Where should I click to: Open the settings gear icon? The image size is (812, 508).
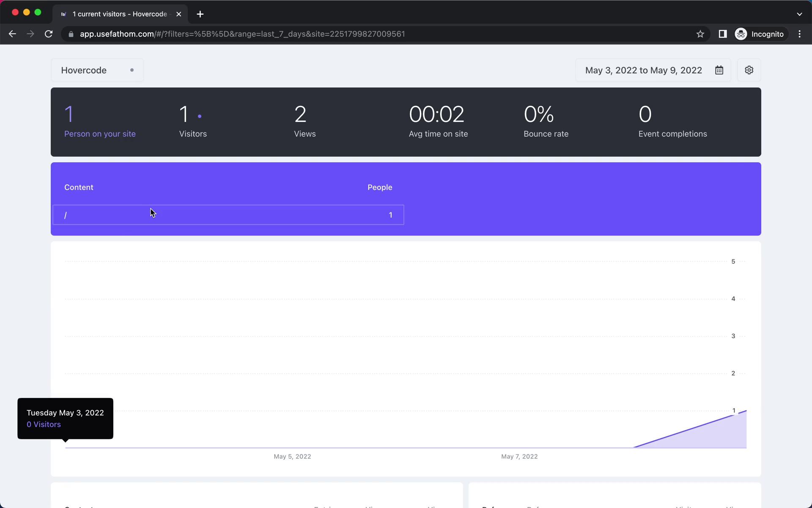(749, 70)
